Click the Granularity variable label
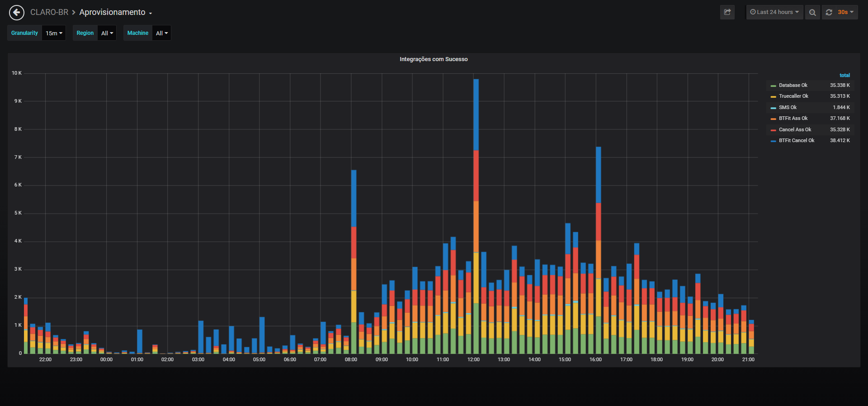868x406 pixels. [25, 33]
